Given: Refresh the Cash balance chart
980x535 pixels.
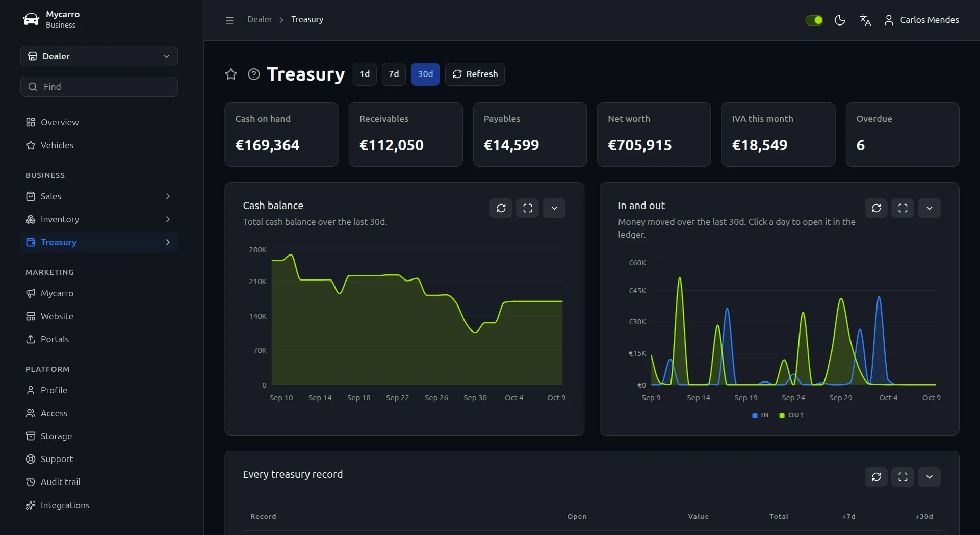Looking at the screenshot, I should (501, 208).
